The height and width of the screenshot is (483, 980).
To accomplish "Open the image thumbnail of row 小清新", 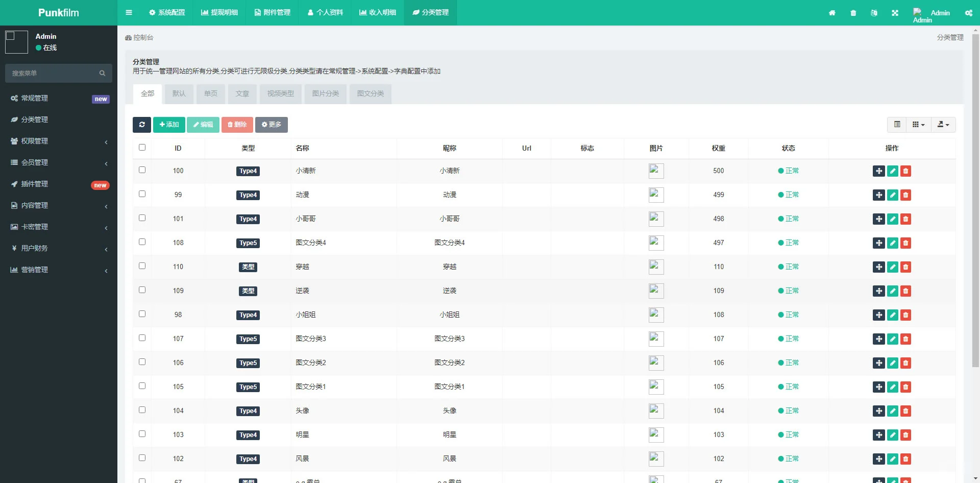I will pos(656,171).
